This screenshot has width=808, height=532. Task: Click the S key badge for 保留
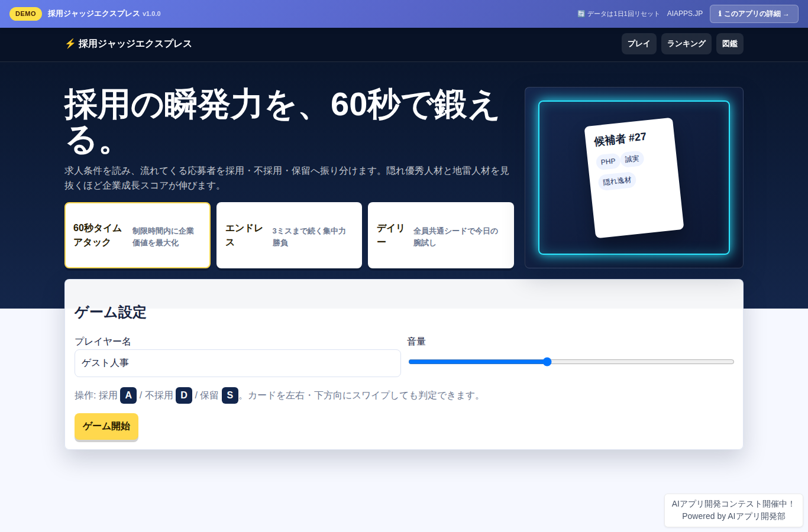tap(230, 395)
